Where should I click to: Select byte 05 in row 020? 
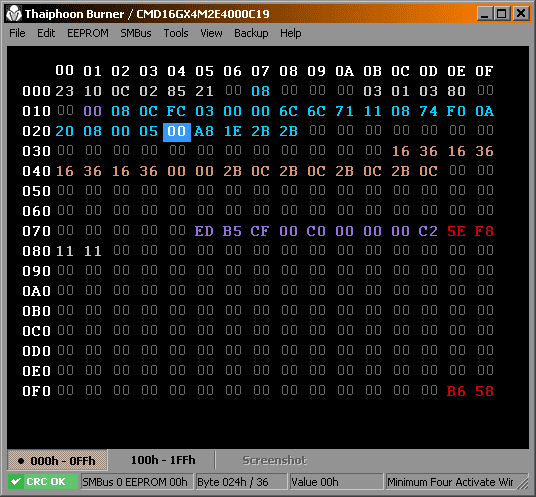coord(149,131)
